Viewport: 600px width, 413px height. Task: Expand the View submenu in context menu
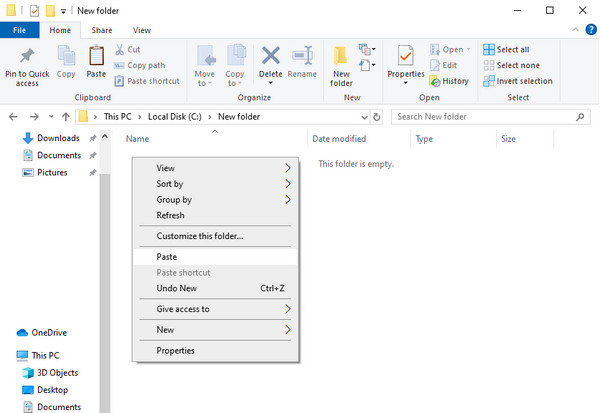(x=215, y=168)
